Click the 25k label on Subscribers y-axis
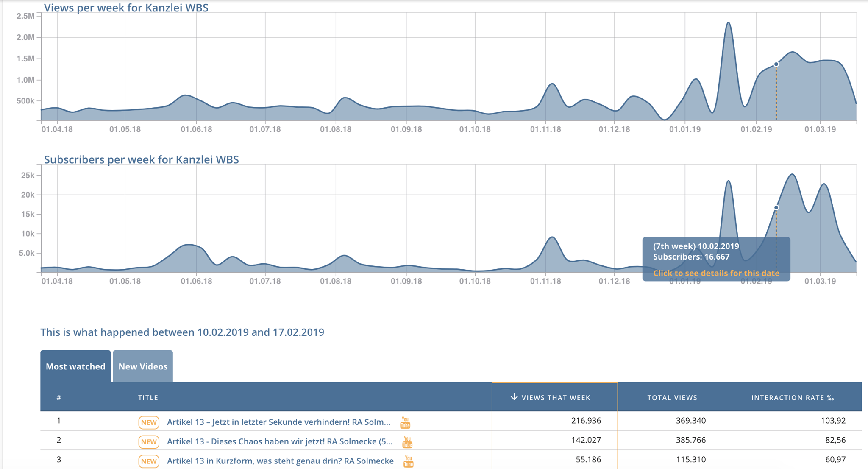This screenshot has height=469, width=868. coord(28,176)
